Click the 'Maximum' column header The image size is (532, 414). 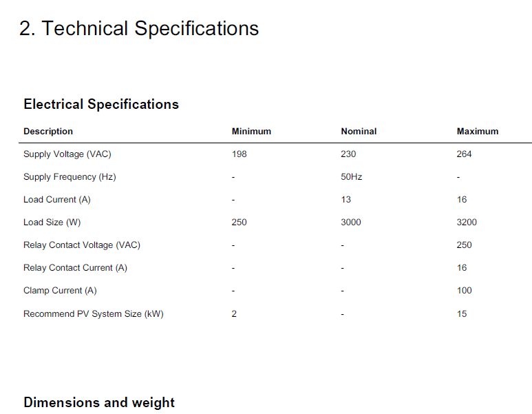478,132
